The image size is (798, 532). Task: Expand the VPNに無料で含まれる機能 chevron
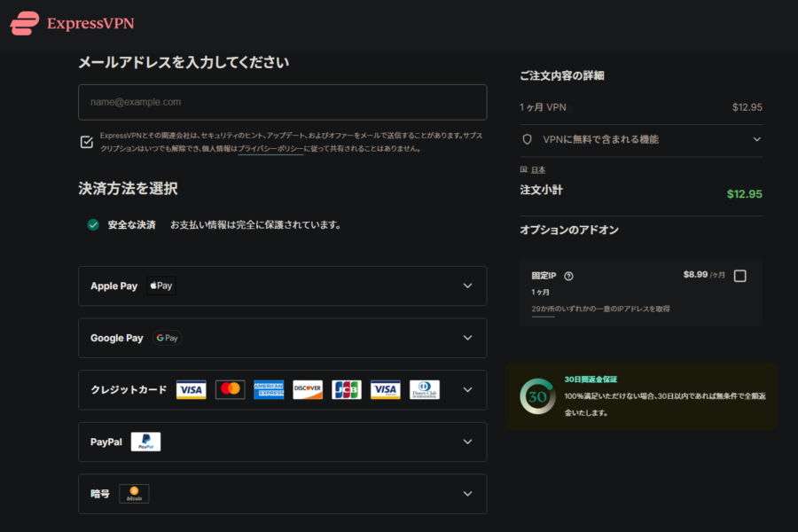click(x=757, y=139)
